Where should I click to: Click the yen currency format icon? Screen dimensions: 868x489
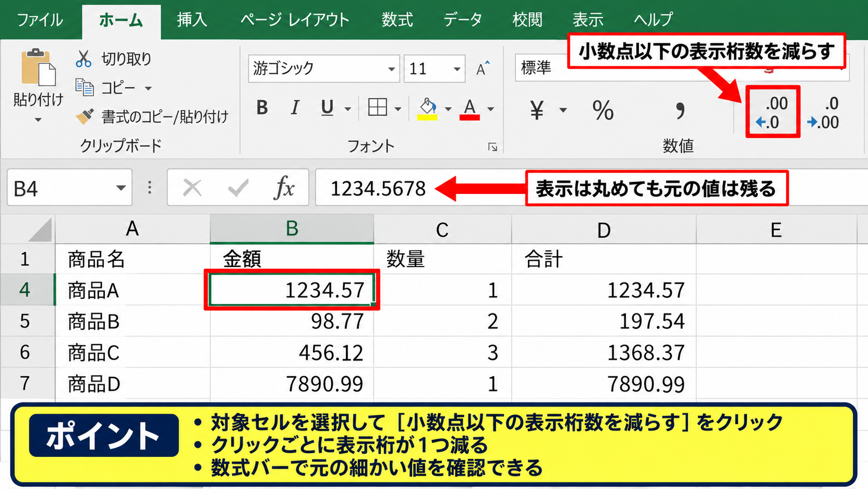point(537,110)
